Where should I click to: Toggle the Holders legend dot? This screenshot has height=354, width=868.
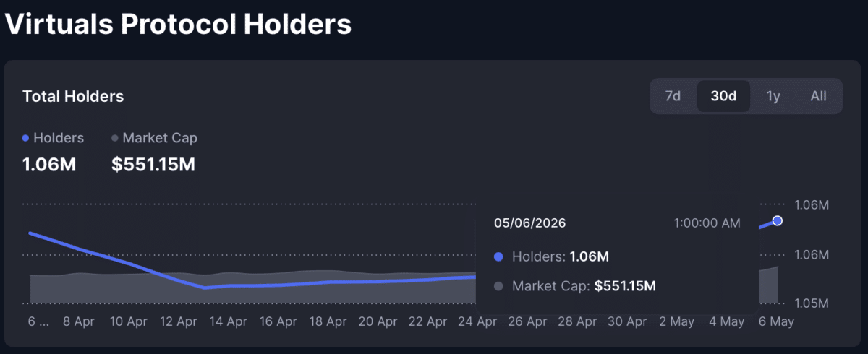coord(26,138)
